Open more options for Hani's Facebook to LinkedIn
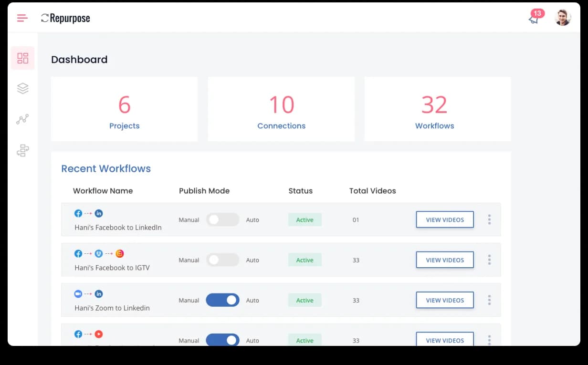Viewport: 588px width, 365px height. [489, 219]
